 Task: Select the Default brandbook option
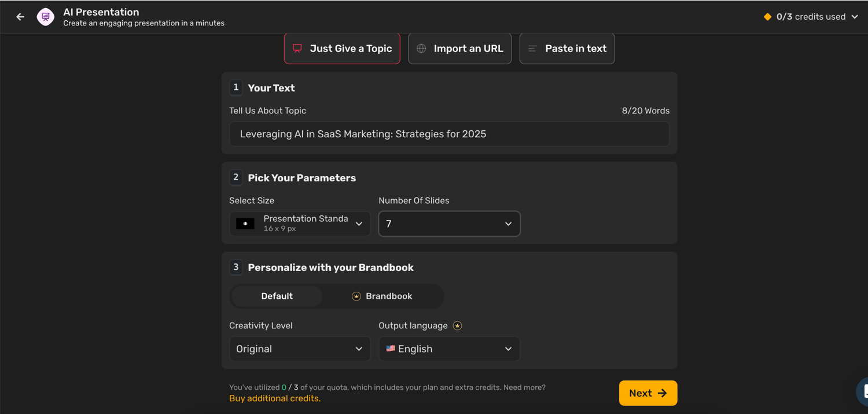tap(277, 296)
